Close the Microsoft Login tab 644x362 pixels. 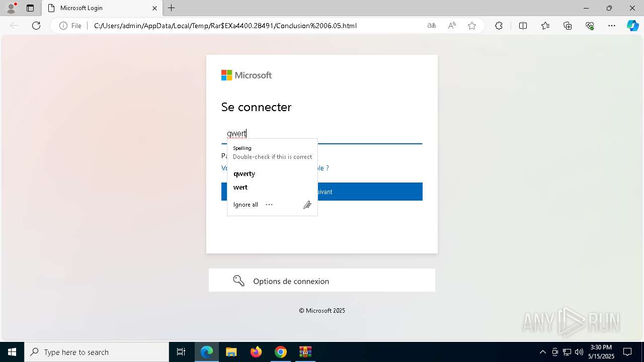154,8
